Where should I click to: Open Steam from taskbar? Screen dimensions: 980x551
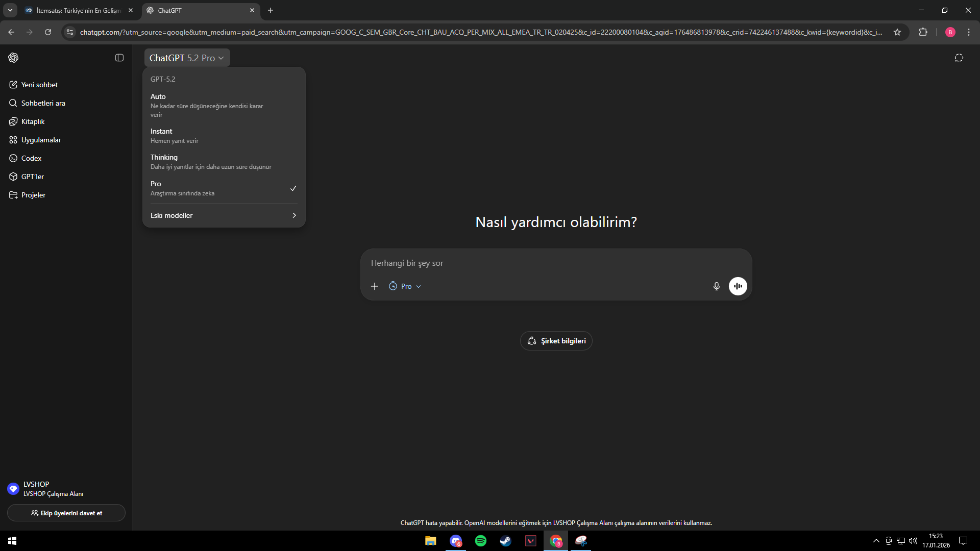pos(506,541)
